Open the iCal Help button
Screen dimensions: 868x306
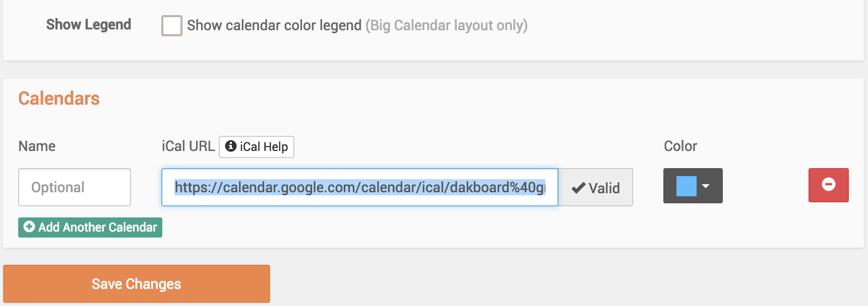[257, 147]
